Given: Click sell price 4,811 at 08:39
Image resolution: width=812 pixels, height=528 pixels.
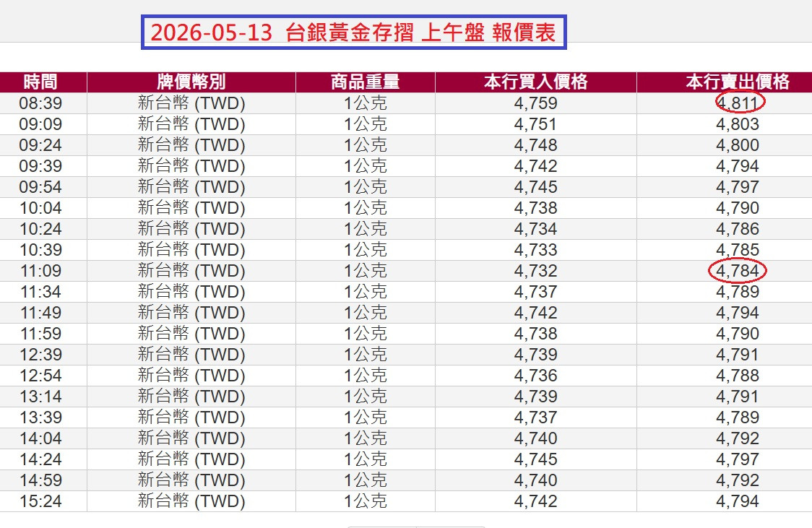Looking at the screenshot, I should [x=738, y=103].
